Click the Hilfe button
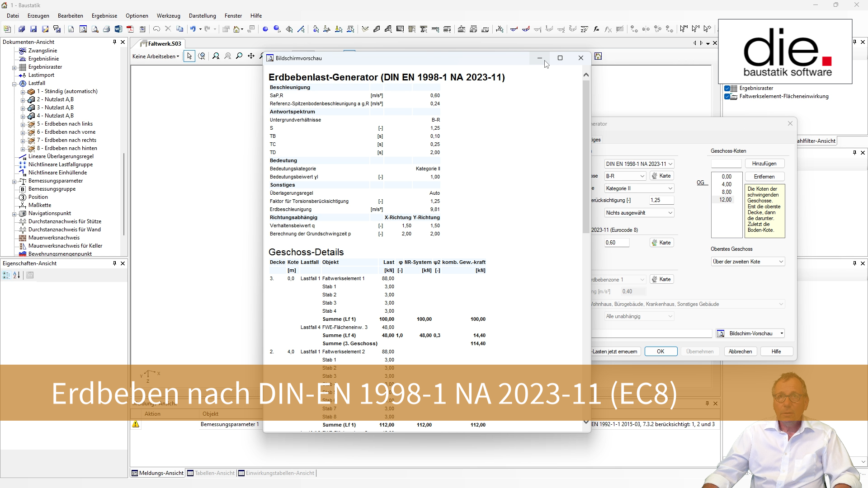 point(776,352)
